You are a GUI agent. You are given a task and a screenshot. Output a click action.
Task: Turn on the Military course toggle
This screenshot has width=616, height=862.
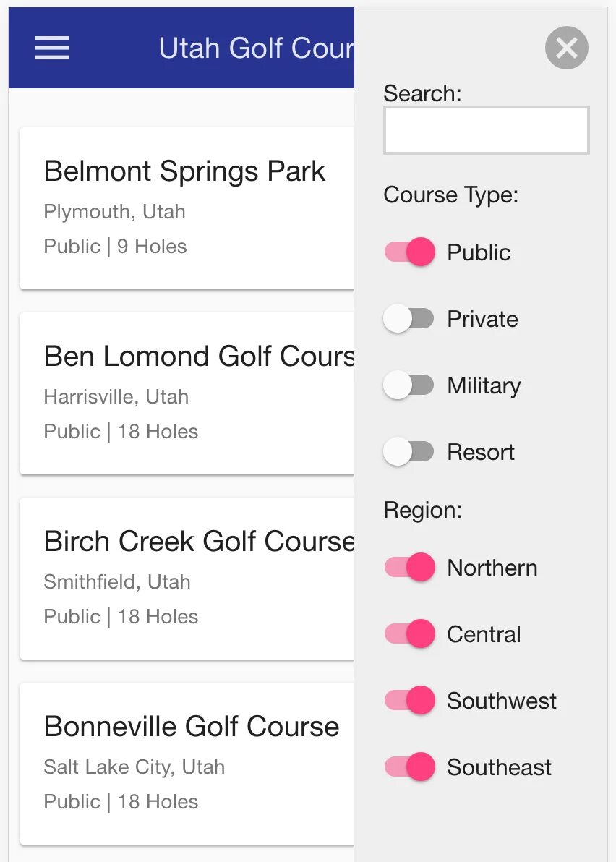(x=408, y=385)
